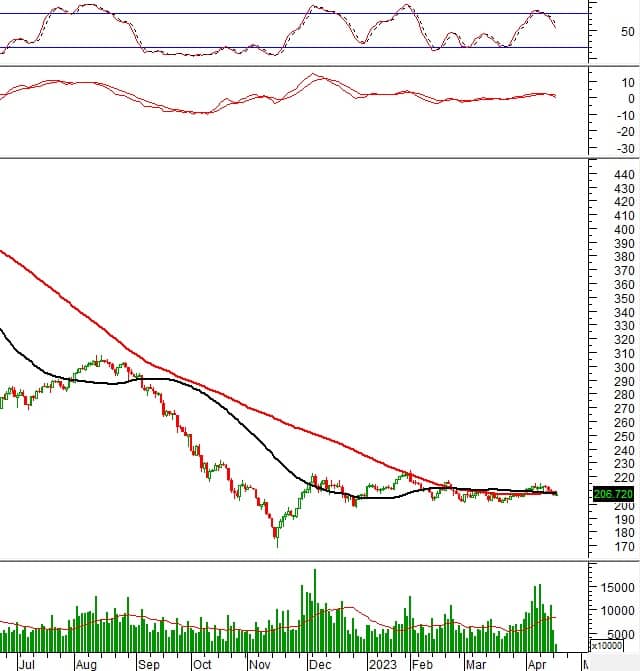Viewport: 640px width, 671px height.
Task: Click the 15000 volume axis value
Action: pos(618,588)
